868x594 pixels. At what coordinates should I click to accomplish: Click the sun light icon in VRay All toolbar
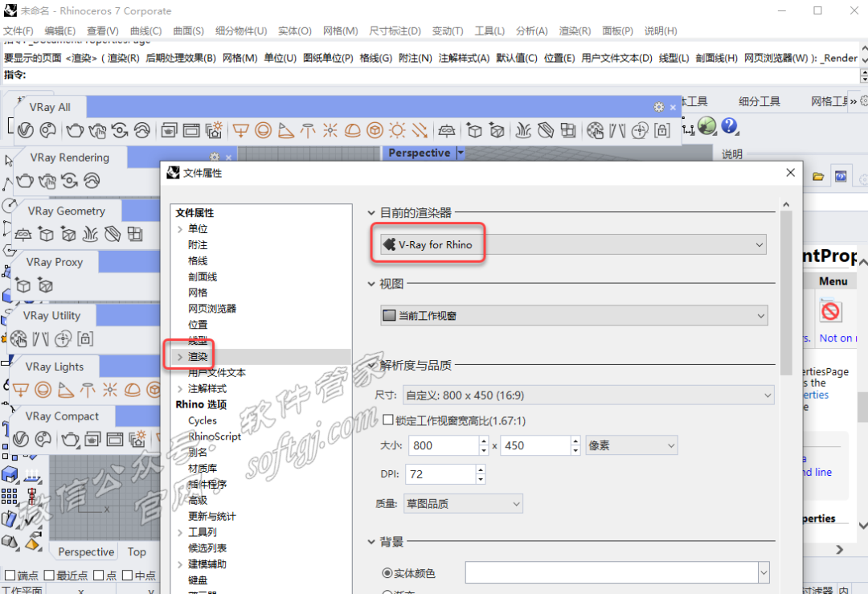coord(397,130)
